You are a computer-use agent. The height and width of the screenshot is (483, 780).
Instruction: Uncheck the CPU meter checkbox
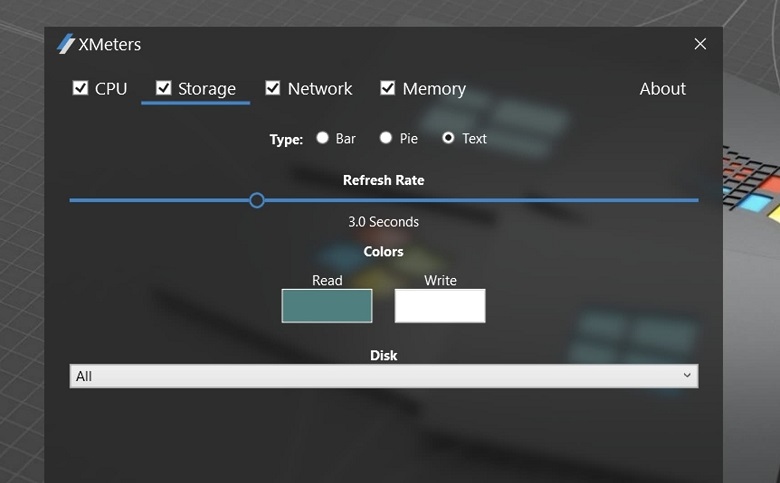click(x=81, y=88)
